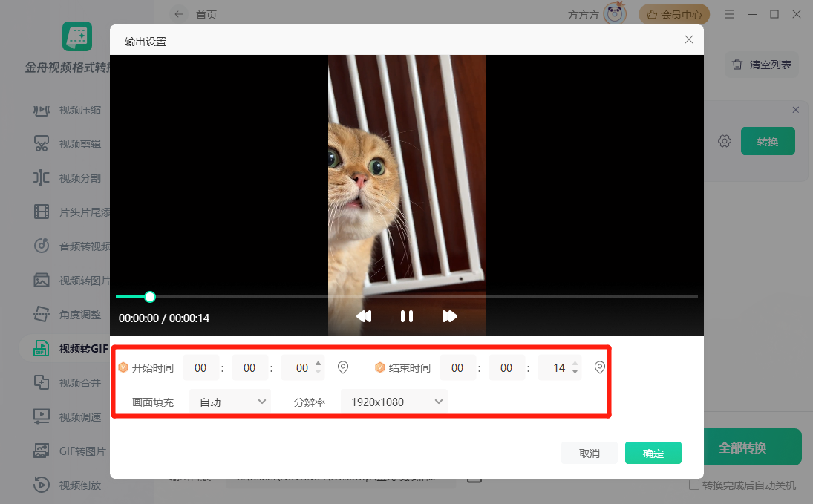The width and height of the screenshot is (813, 504).
Task: Open the 画面填充 dropdown set to 自动
Action: [229, 401]
